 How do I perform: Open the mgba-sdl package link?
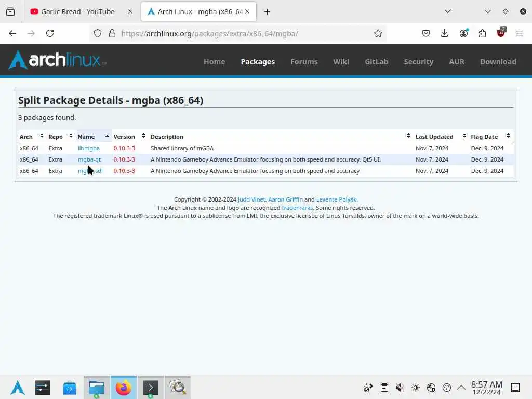(x=90, y=170)
